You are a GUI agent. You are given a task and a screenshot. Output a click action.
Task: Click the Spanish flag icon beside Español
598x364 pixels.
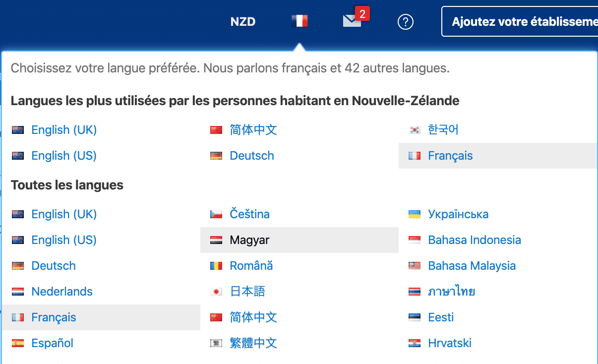pyautogui.click(x=18, y=343)
